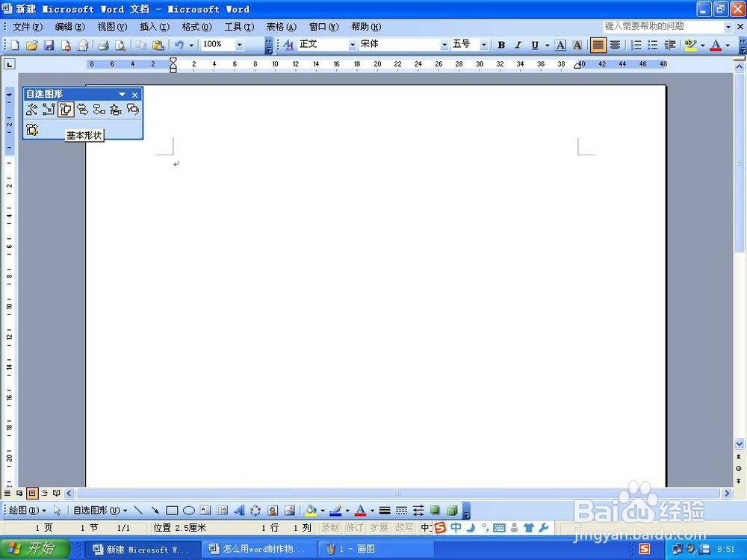Viewport: 747px width, 560px height.
Task: Open print preview magnifier icon
Action: click(120, 46)
